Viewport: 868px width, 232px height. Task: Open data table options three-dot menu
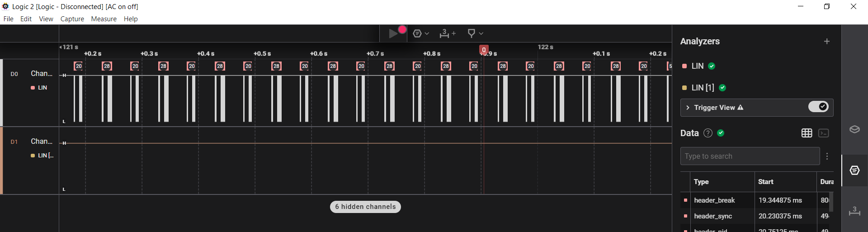click(x=827, y=156)
